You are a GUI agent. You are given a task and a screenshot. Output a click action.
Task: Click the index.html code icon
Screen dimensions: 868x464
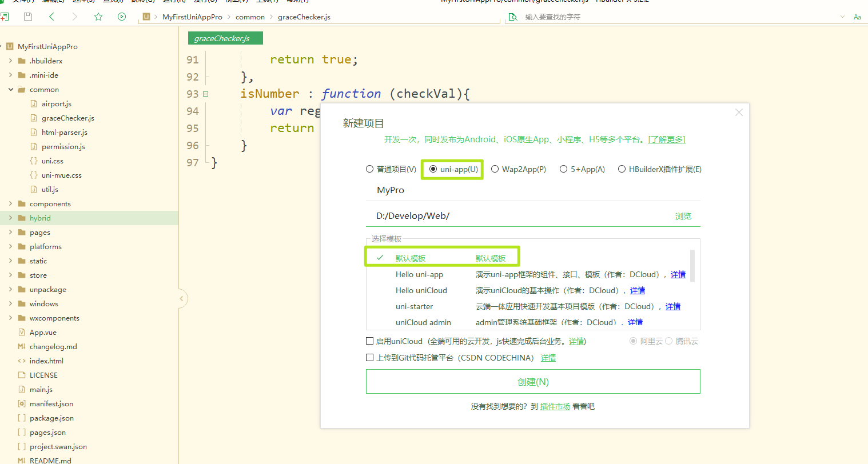tap(22, 361)
